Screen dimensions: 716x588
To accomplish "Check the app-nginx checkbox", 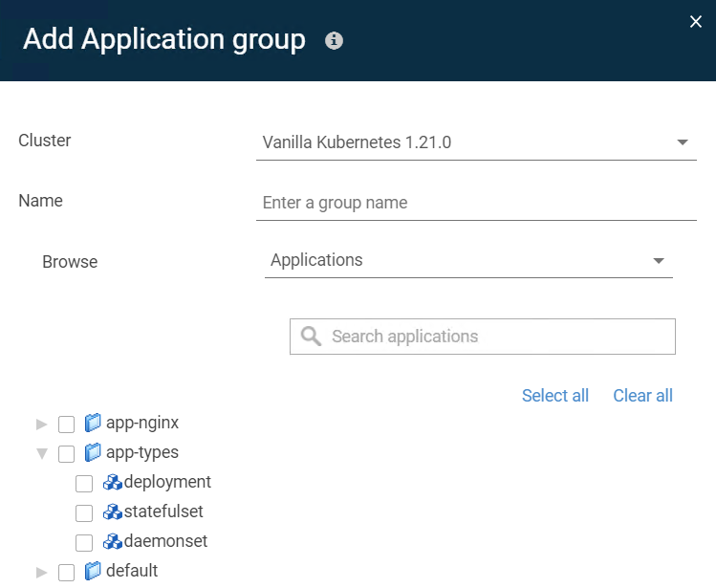I will (x=67, y=425).
